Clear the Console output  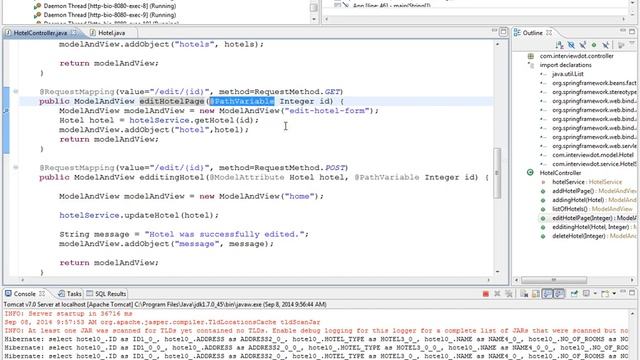click(524, 293)
